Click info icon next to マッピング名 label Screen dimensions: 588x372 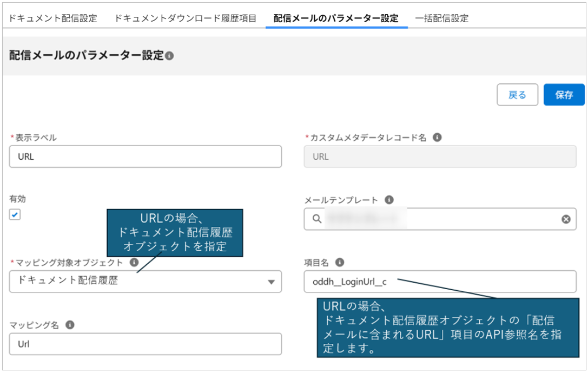click(70, 325)
